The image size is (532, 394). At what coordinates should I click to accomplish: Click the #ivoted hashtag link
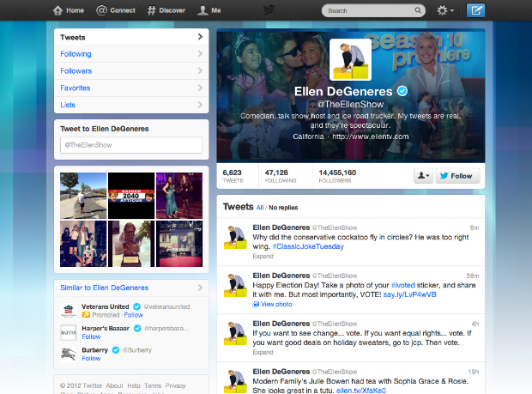coord(403,285)
